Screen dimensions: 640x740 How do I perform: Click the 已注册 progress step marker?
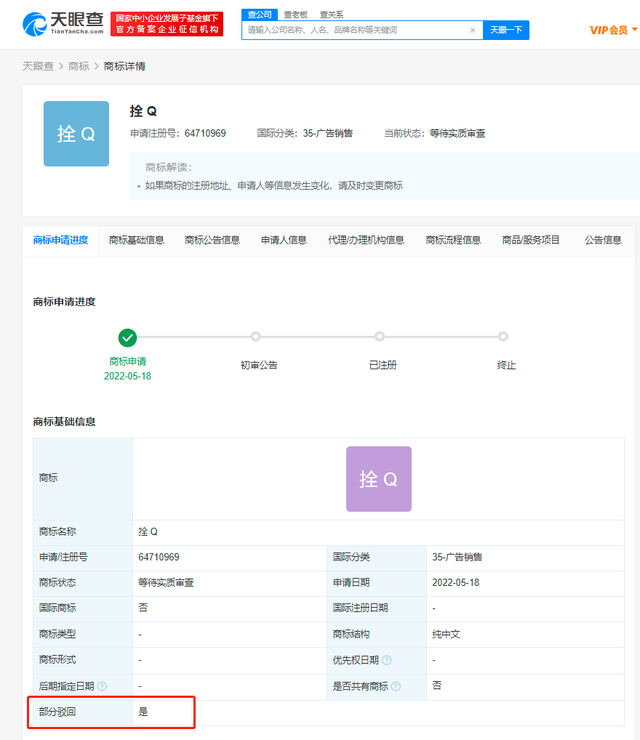point(379,336)
